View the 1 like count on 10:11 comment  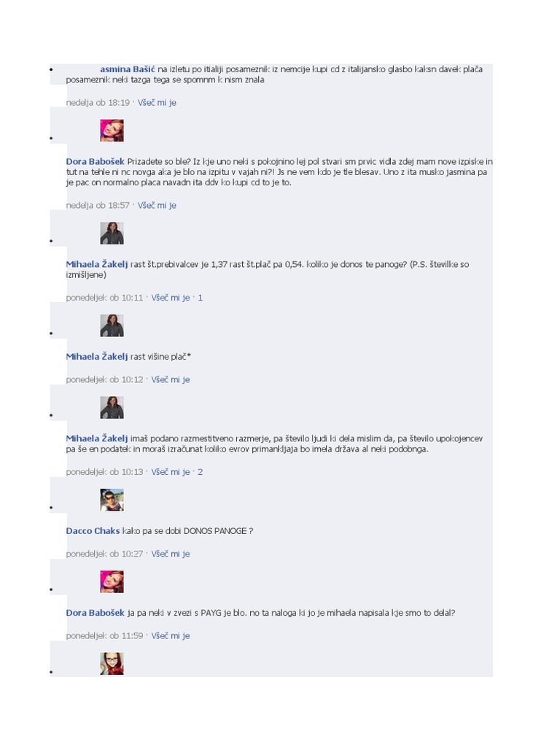200,298
